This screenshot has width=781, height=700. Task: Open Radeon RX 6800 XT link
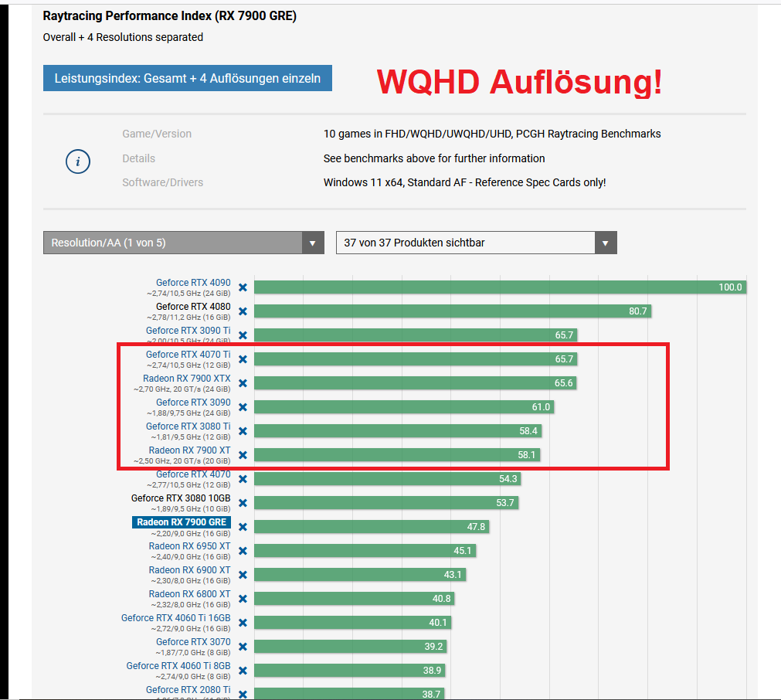(190, 594)
